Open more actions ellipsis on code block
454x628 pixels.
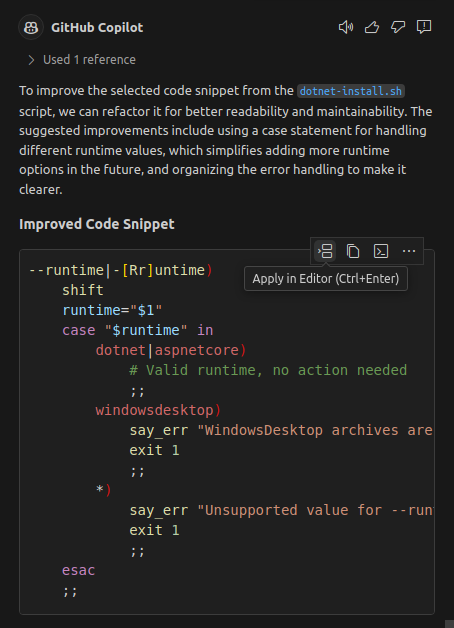(x=409, y=251)
